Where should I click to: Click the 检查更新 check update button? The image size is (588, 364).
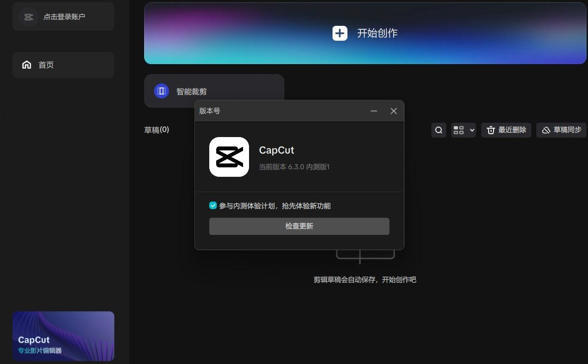pos(299,226)
